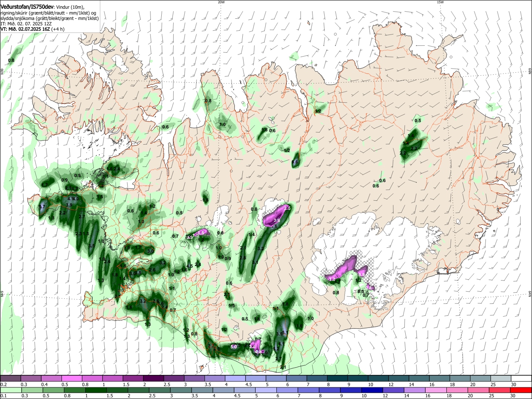Image resolution: width=532 pixels, height=399 pixels.
Task: Pick the pale grey upper swatch between 25 and 30
Action: click(501, 378)
